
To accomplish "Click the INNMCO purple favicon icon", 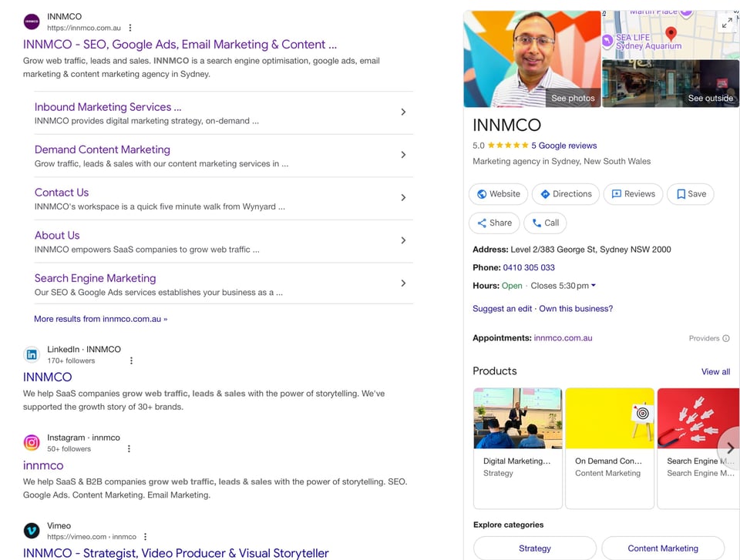I will (x=32, y=22).
